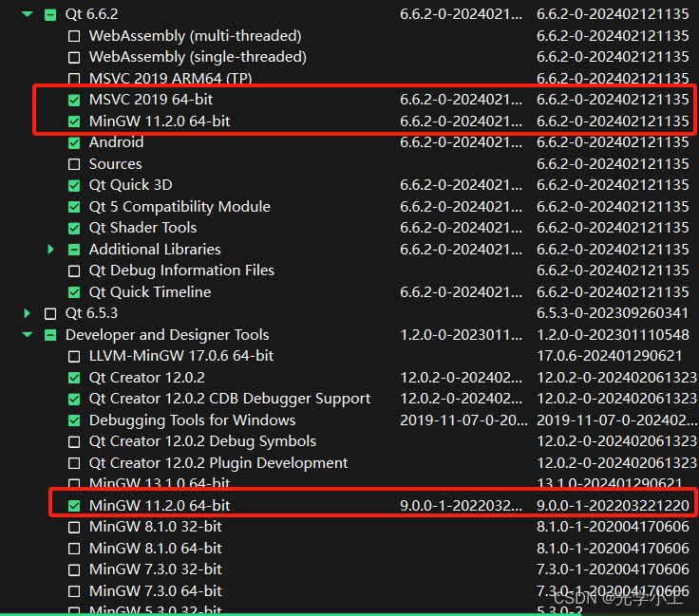Check Qt Creator 12.0.2 Debug Symbols

coord(74,442)
